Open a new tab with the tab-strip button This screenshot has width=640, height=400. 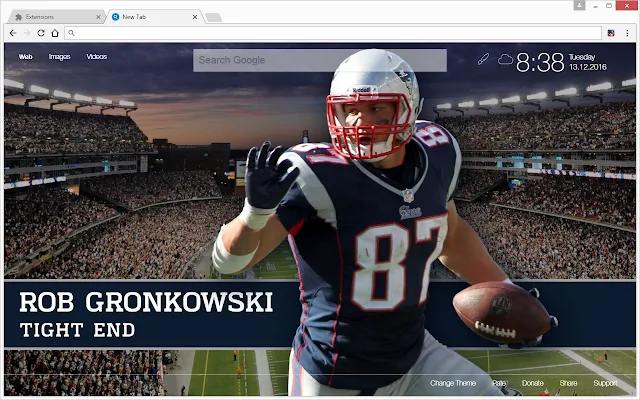[x=213, y=17]
